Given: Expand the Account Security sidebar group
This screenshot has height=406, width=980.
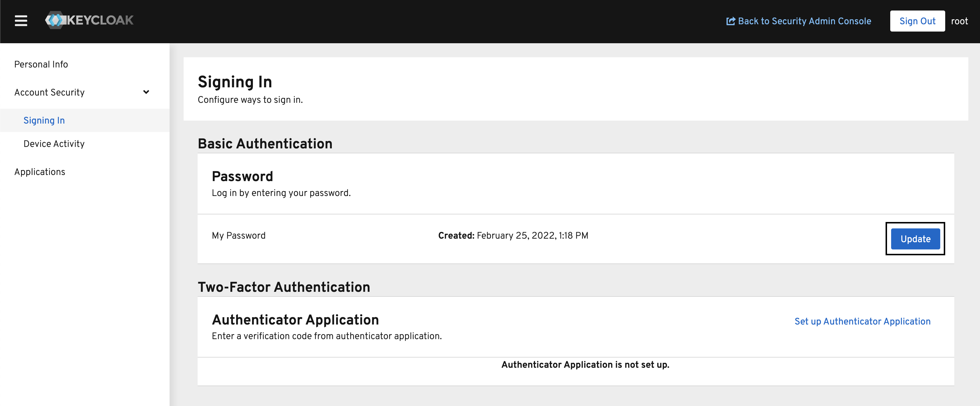Looking at the screenshot, I should click(x=49, y=92).
